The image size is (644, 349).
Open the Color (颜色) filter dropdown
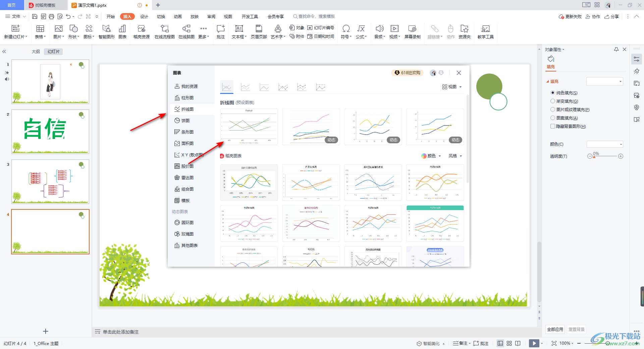point(431,156)
